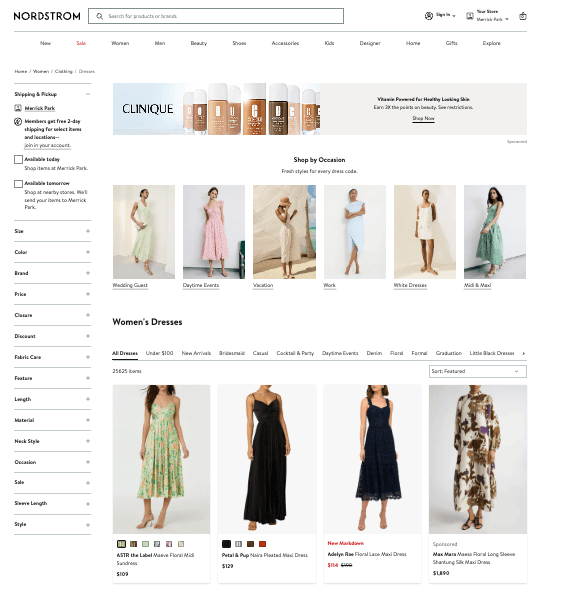This screenshot has height=589, width=567.
Task: Open the Explore menu
Action: tap(491, 43)
